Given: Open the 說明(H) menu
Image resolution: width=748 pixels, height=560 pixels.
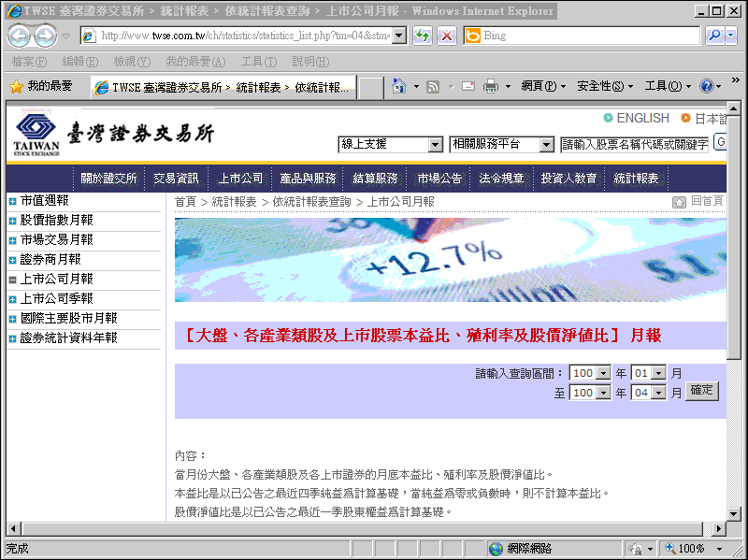Looking at the screenshot, I should pos(310,62).
